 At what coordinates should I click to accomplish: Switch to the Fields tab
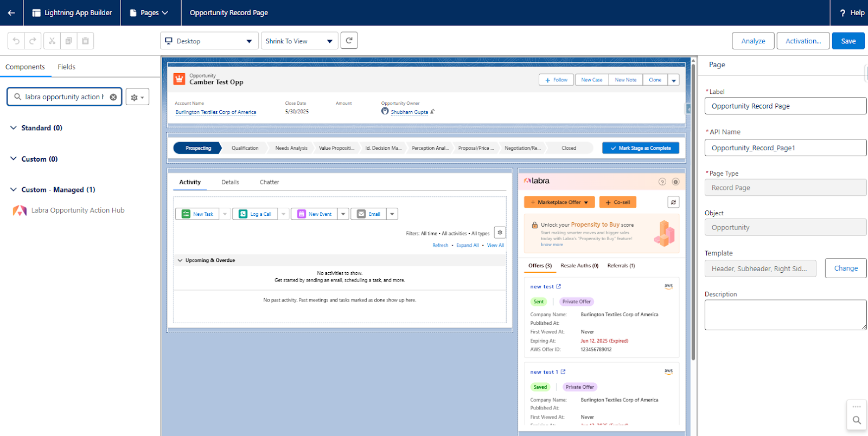tap(67, 67)
